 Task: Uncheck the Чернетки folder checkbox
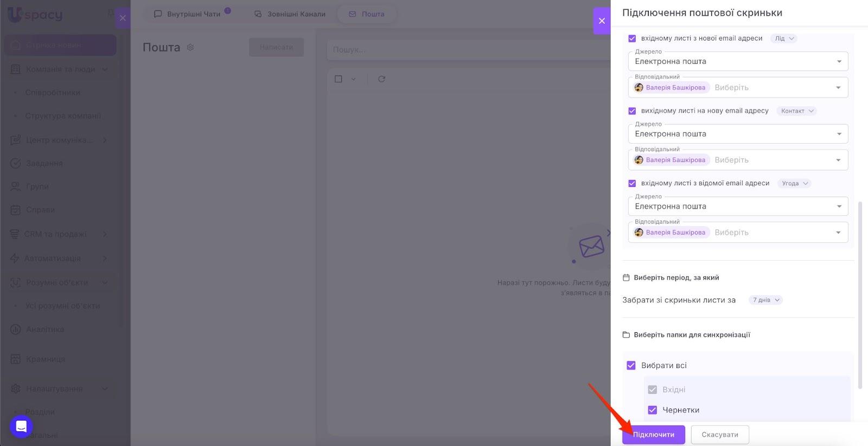click(653, 410)
